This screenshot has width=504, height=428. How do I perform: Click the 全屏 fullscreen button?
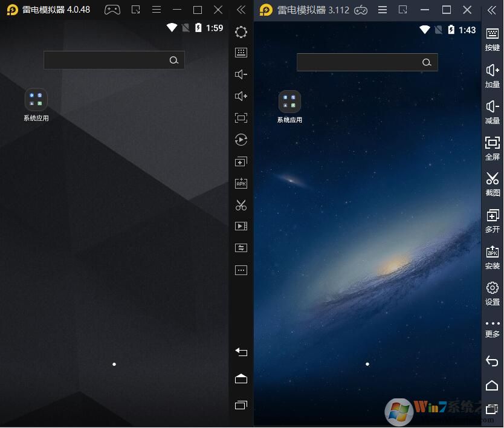pos(493,146)
